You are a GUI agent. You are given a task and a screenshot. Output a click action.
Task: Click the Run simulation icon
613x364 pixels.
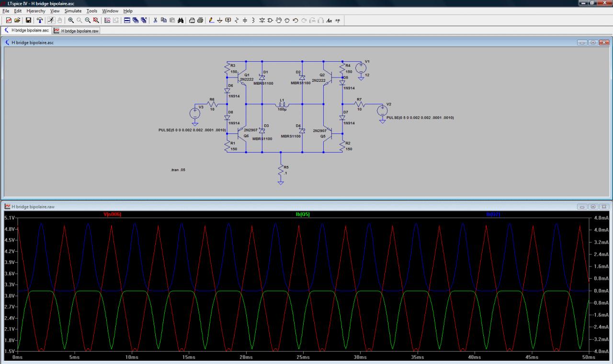pyautogui.click(x=51, y=20)
